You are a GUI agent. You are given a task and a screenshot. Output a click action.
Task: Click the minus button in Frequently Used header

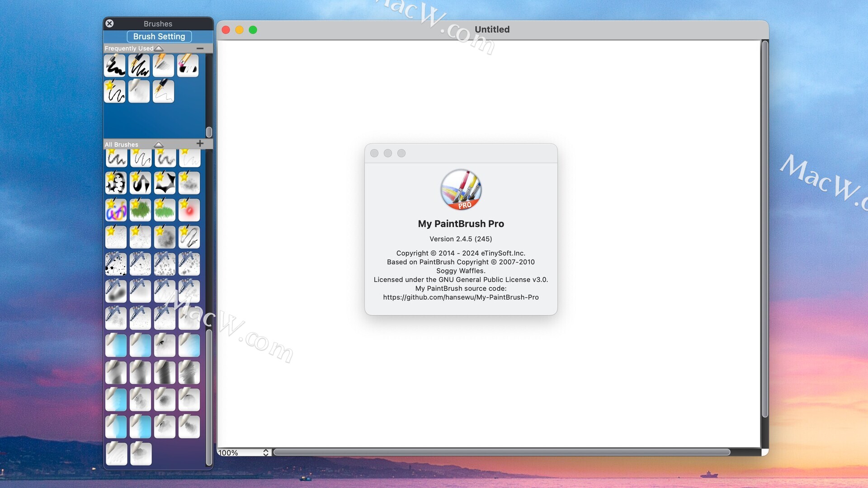tap(200, 48)
